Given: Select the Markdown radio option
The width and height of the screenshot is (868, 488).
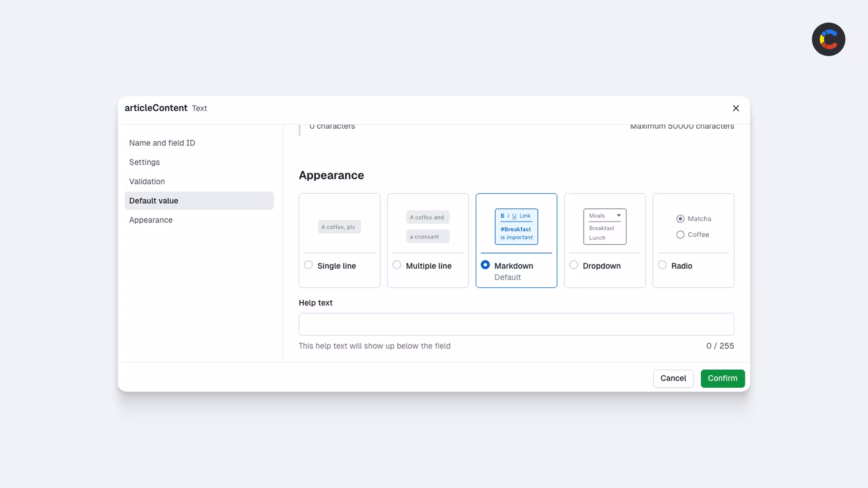Looking at the screenshot, I should 485,265.
